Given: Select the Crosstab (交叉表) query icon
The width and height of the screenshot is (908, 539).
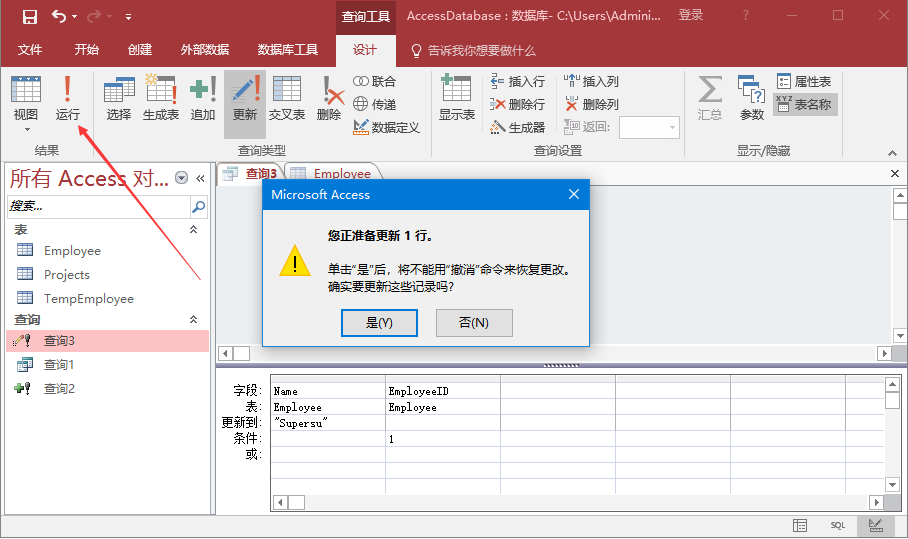Looking at the screenshot, I should point(287,98).
